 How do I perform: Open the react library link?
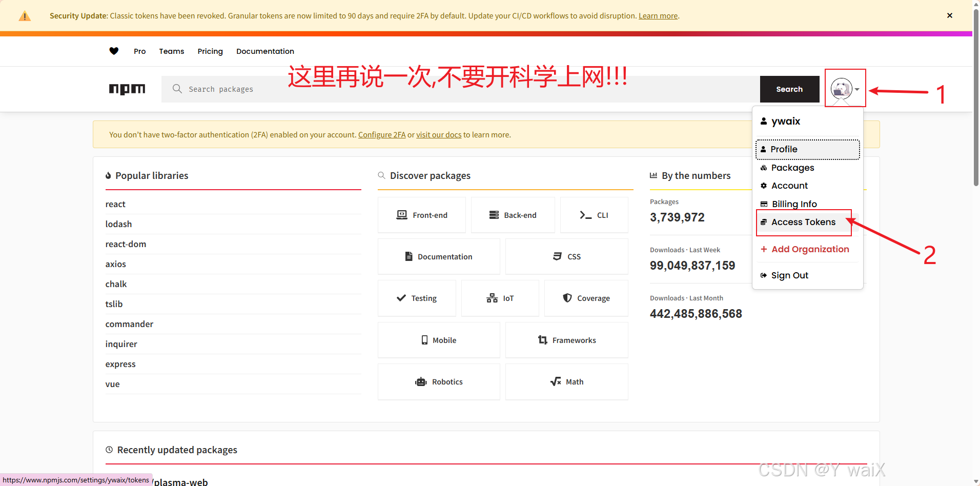(x=115, y=204)
